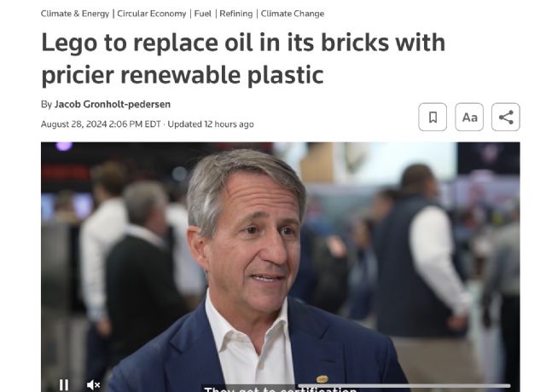Open the Climate Change topic tag
This screenshot has height=392, width=546.
click(x=293, y=14)
